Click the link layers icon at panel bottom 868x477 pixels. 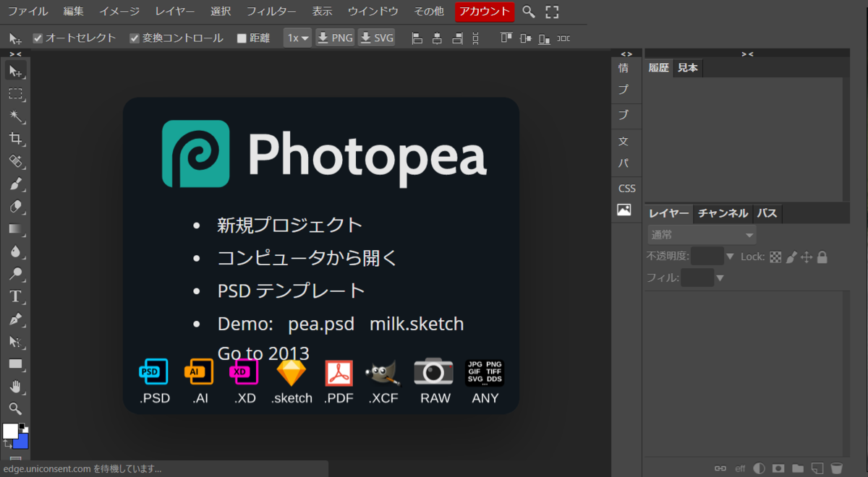click(720, 468)
